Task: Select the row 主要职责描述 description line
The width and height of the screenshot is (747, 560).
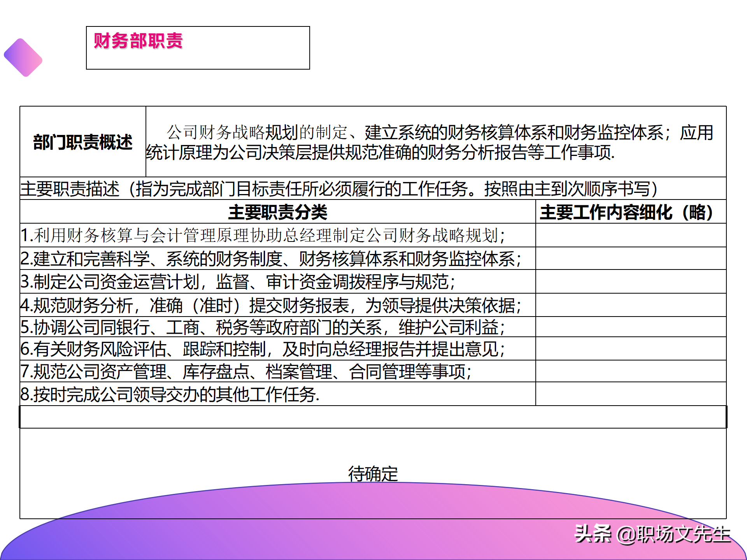Action: click(373, 189)
